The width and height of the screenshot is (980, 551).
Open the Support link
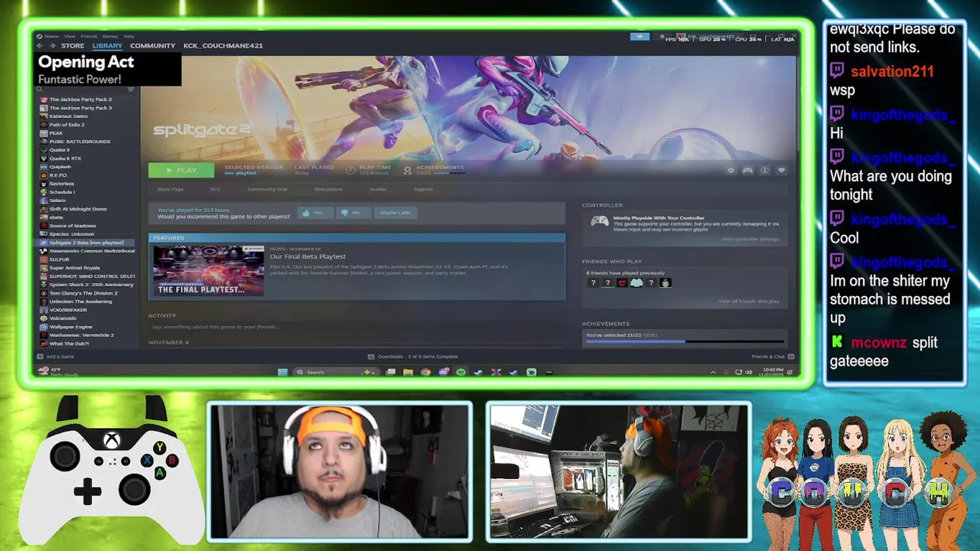click(423, 189)
